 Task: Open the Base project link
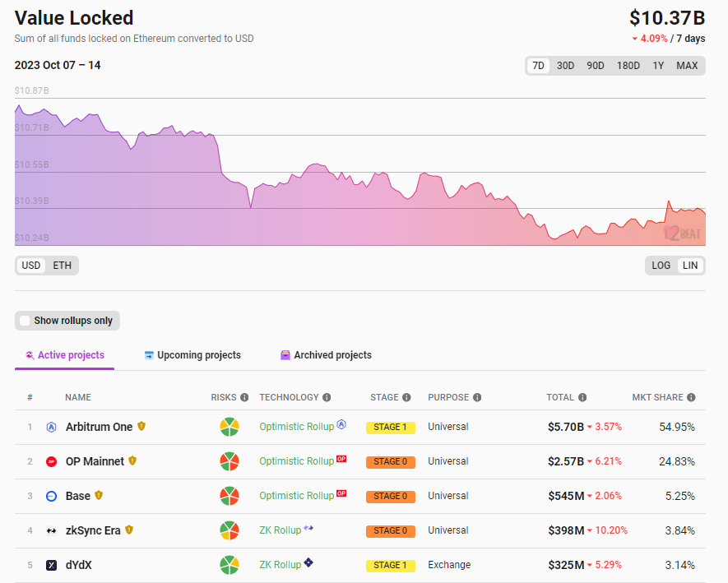tap(78, 496)
